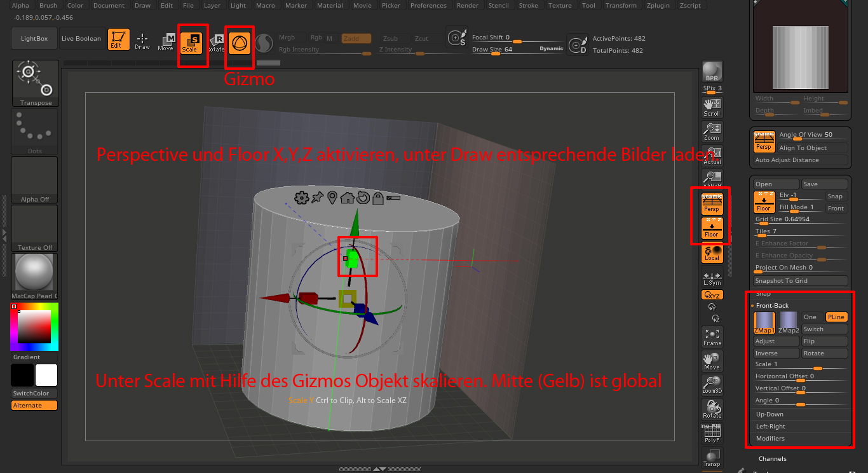Toggle Persp in the right shelf

(711, 203)
